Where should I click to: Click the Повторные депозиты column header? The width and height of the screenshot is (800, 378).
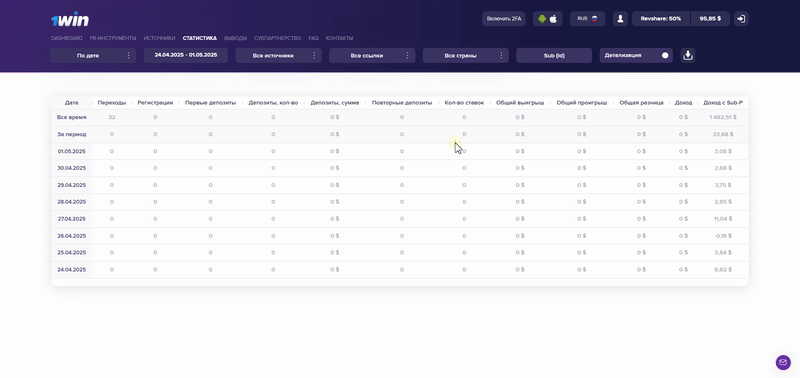402,103
